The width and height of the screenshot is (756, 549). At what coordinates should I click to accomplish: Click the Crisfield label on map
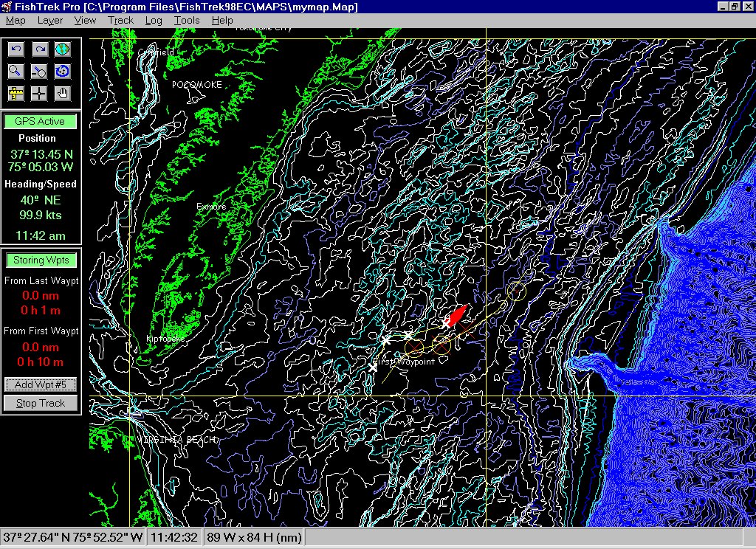156,52
